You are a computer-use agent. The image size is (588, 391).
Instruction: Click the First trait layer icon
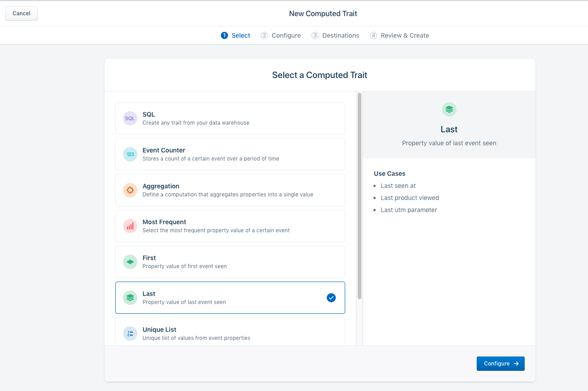click(x=130, y=262)
